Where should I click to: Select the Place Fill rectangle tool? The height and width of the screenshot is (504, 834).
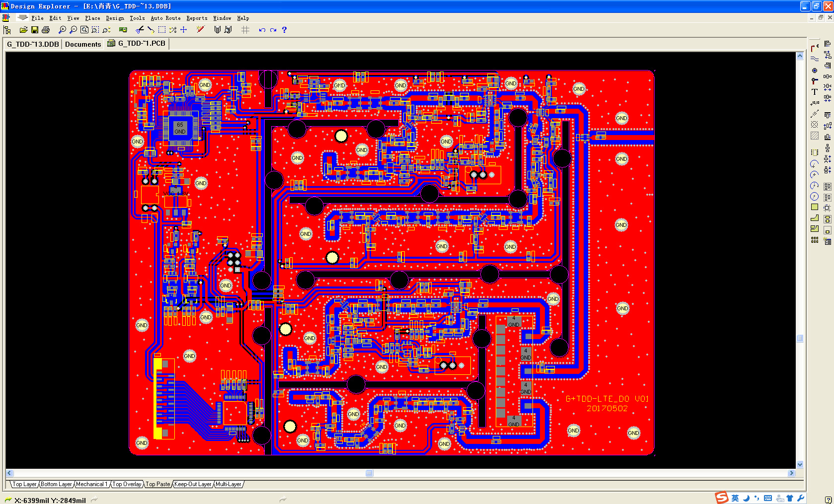click(815, 207)
